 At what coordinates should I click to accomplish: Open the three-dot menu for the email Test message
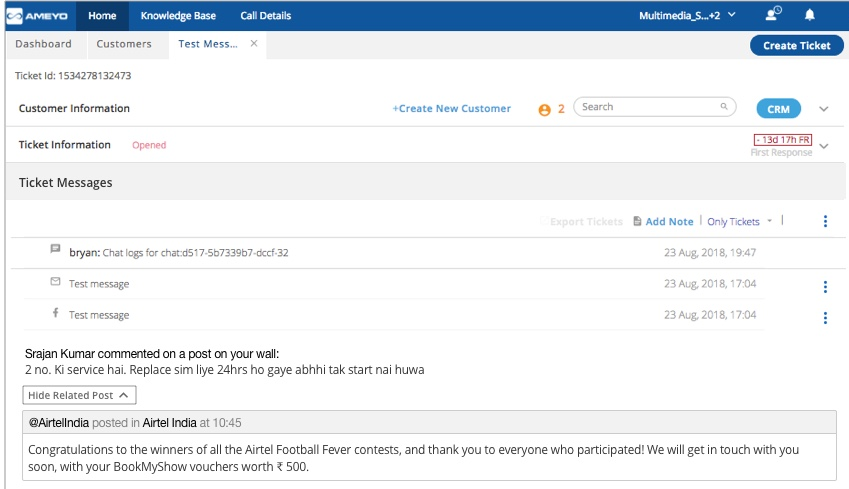click(825, 287)
